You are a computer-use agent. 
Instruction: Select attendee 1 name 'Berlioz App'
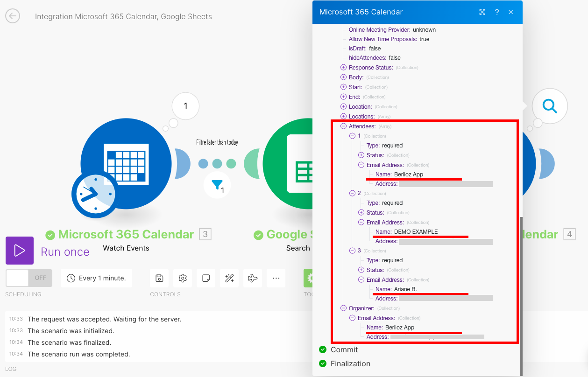coord(409,175)
